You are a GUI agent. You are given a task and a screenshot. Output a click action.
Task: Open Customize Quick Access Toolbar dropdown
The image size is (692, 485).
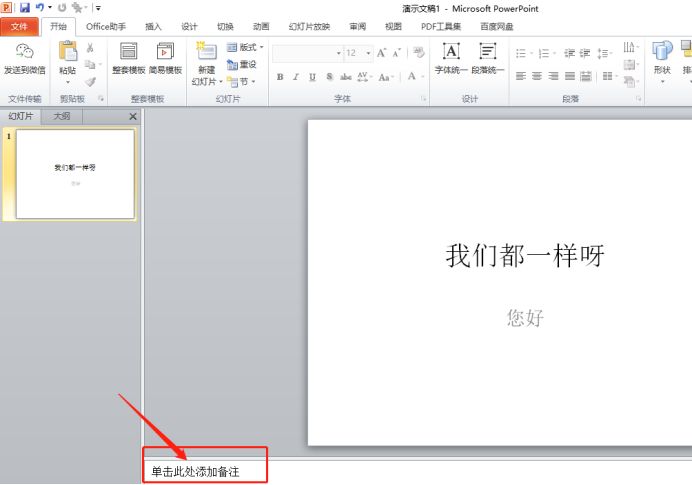[x=98, y=8]
